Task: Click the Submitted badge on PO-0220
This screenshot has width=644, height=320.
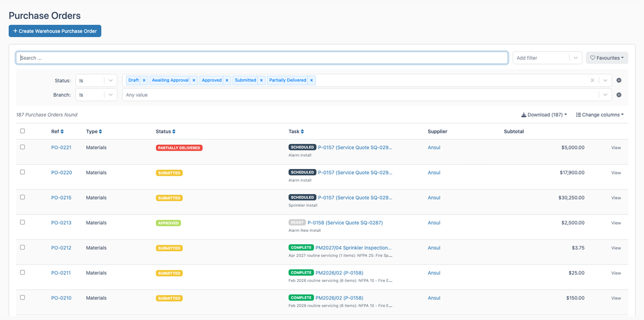Action: point(169,173)
